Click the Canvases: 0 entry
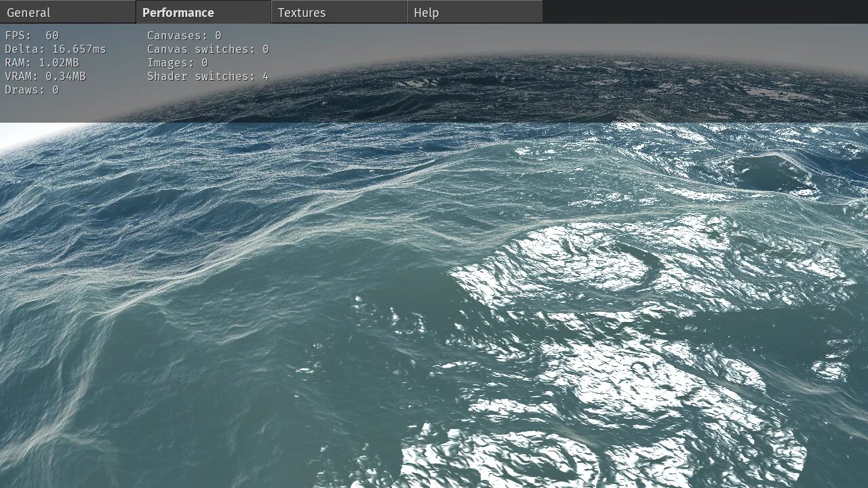This screenshot has width=868, height=488. pos(184,35)
